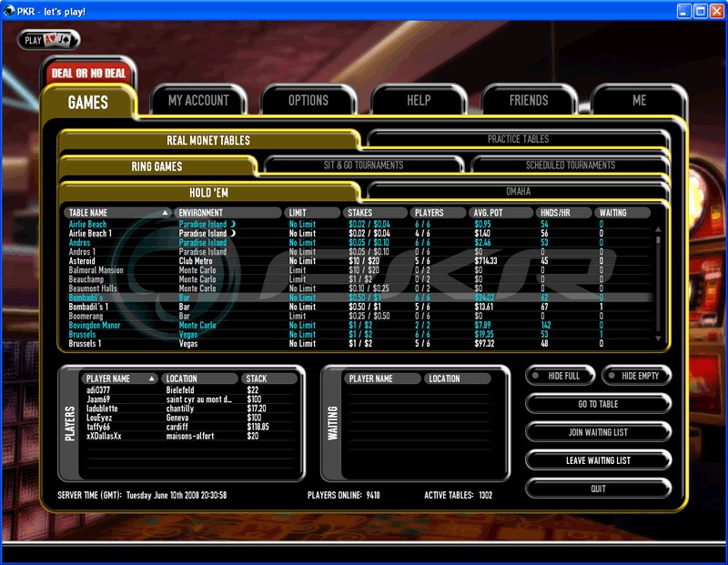Sort players list by Stack header
Image resolution: width=728 pixels, height=565 pixels.
[268, 378]
